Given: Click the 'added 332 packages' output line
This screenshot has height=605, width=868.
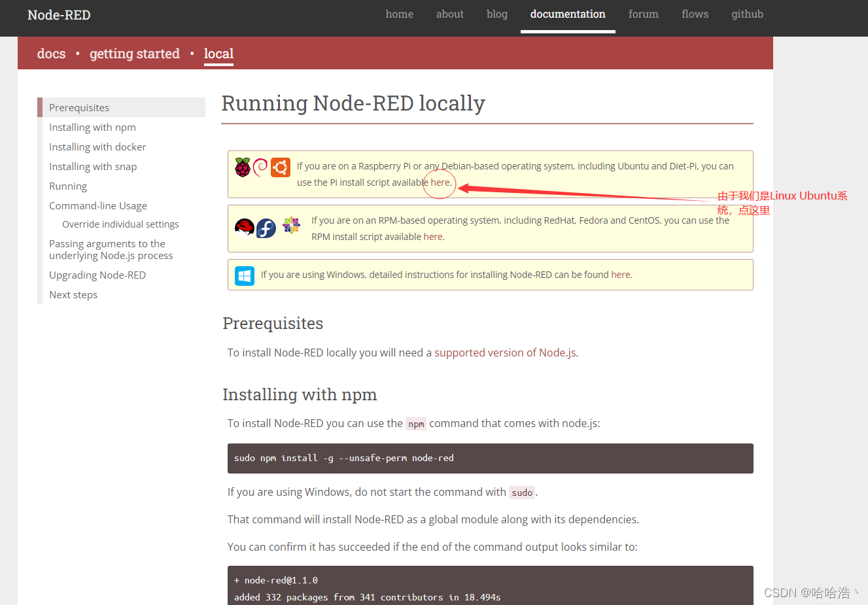Looking at the screenshot, I should (368, 597).
